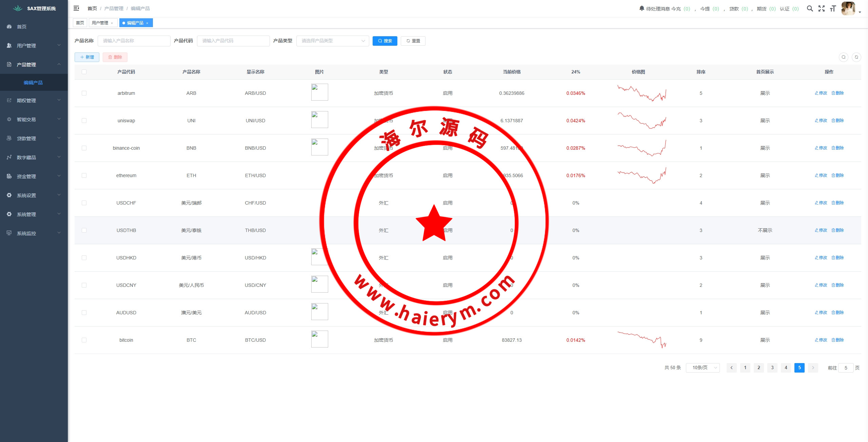Click the 产品名称 input field

[134, 41]
